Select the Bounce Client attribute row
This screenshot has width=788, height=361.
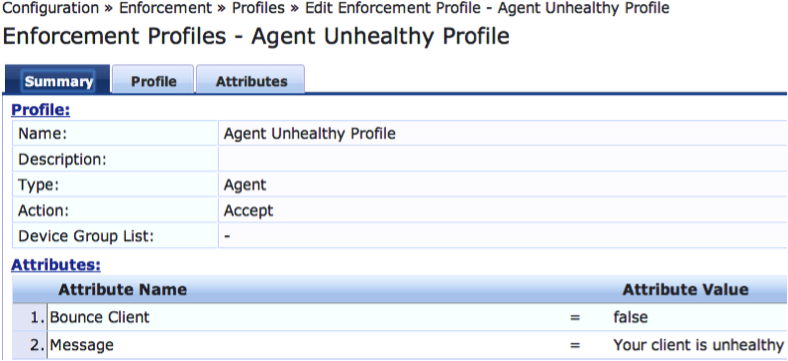pyautogui.click(x=400, y=317)
